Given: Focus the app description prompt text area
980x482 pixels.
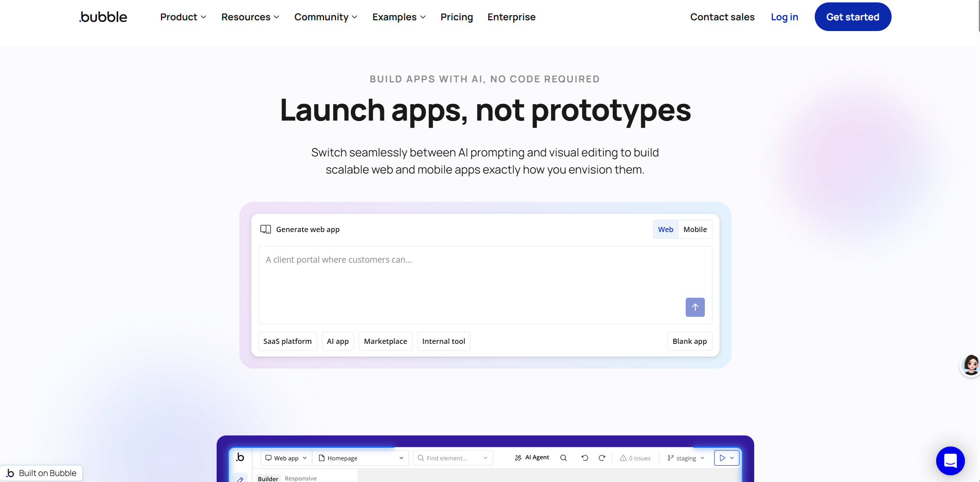Looking at the screenshot, I should 485,285.
